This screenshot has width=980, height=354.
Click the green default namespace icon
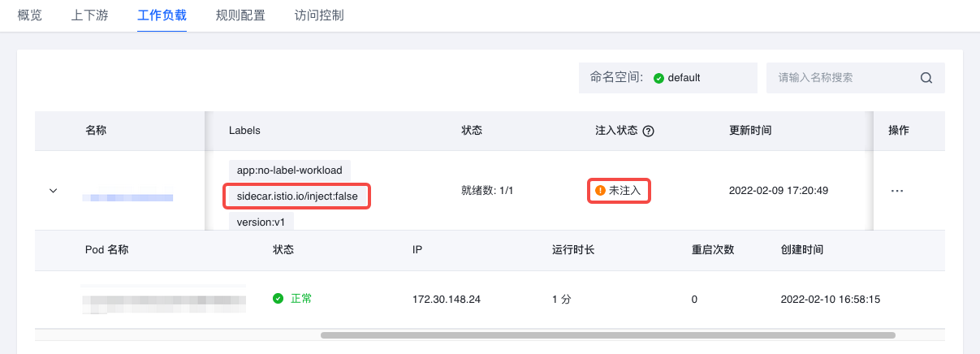pyautogui.click(x=658, y=78)
